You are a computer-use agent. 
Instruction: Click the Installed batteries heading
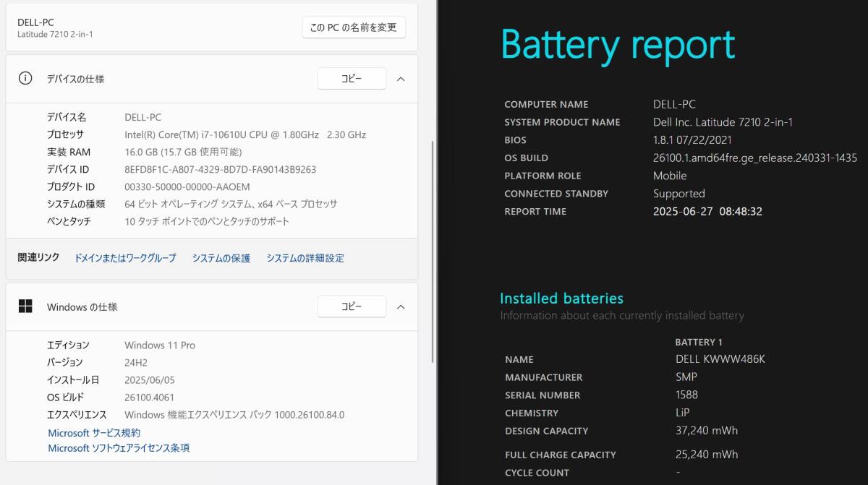coord(561,299)
